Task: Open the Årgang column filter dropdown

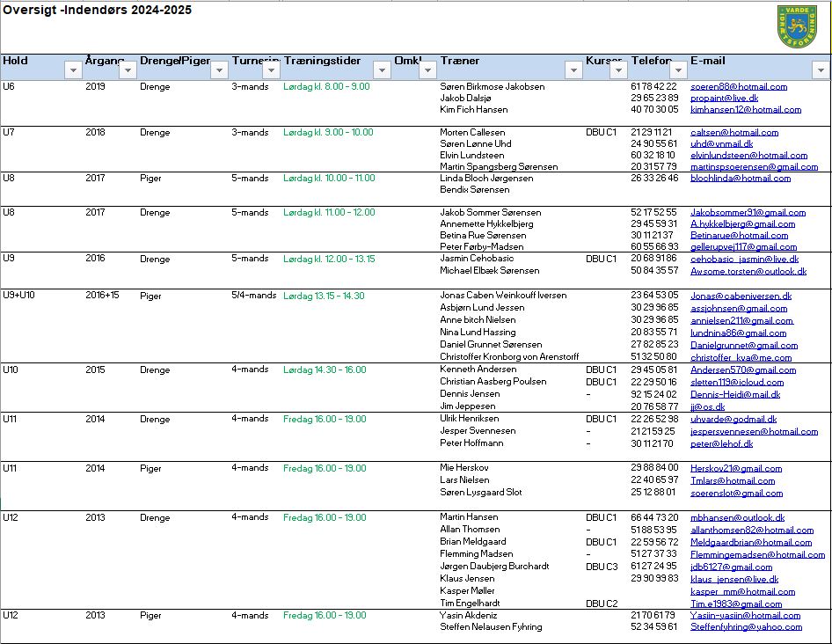Action: 128,70
